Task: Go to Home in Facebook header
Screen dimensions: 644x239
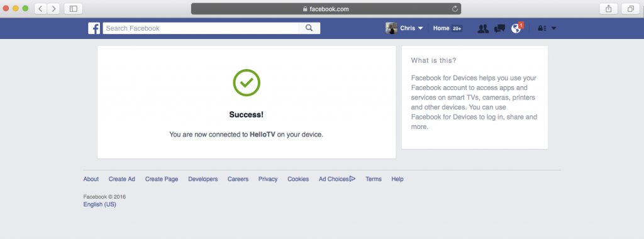Action: click(x=441, y=28)
